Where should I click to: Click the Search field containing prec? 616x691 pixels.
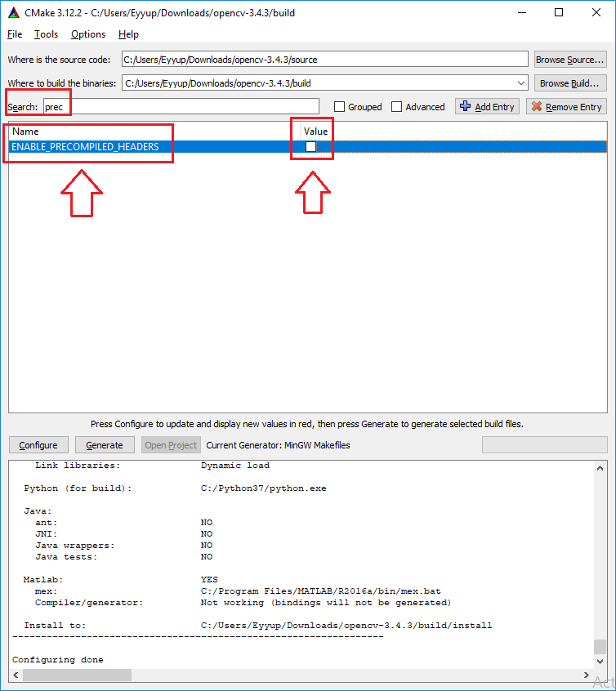coord(181,107)
